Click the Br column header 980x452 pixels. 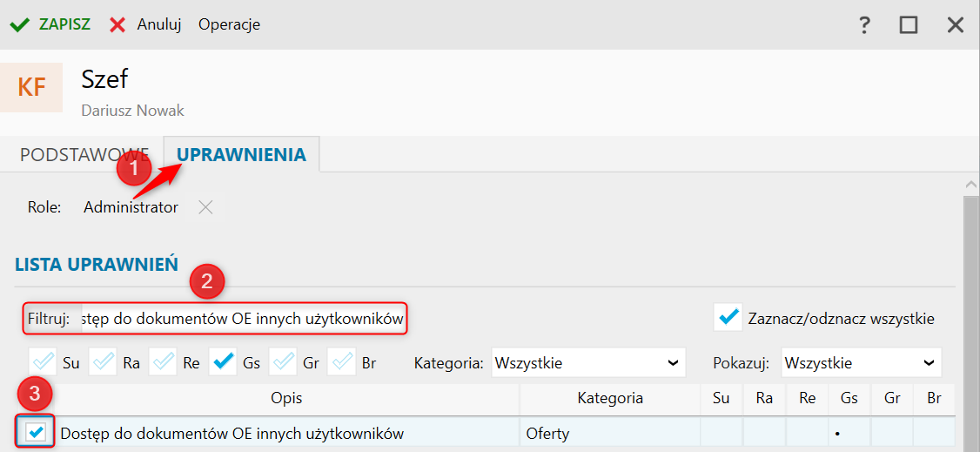coord(935,398)
